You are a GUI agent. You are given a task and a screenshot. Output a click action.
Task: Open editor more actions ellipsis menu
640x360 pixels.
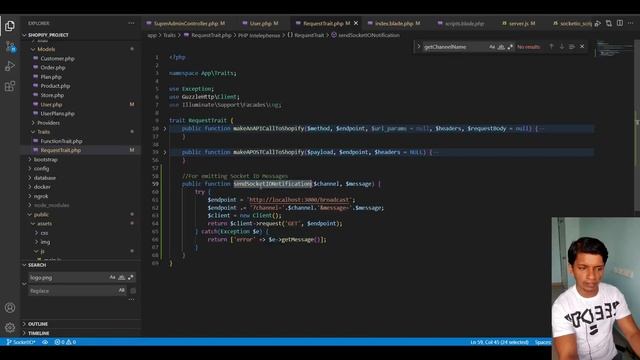(631, 23)
